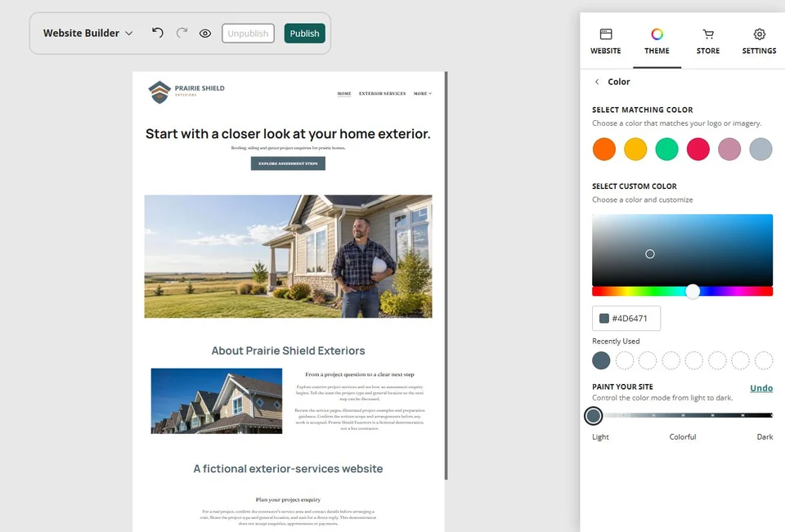The image size is (785, 532).
Task: Click the 'Colorful' label under the slider
Action: (x=682, y=437)
